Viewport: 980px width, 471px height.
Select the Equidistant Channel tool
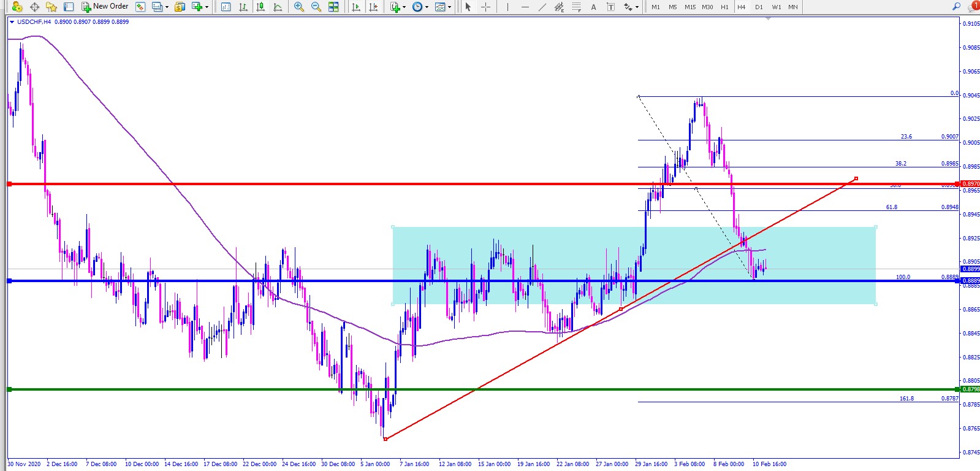point(559,7)
